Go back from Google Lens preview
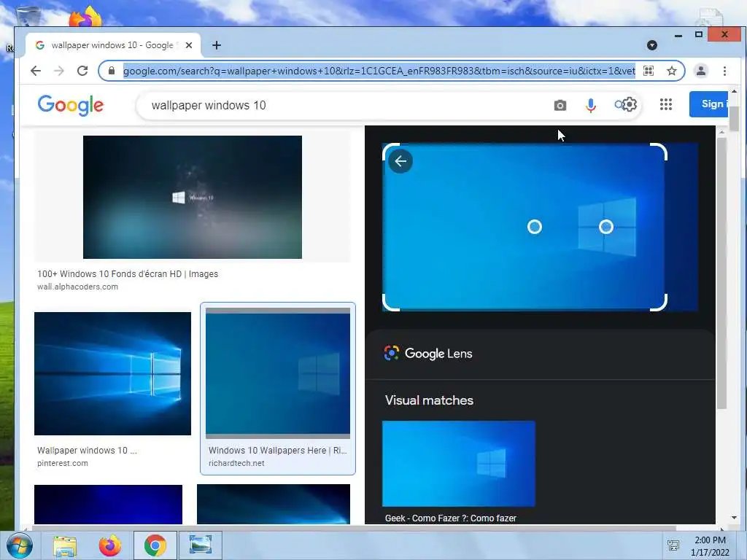 point(400,161)
